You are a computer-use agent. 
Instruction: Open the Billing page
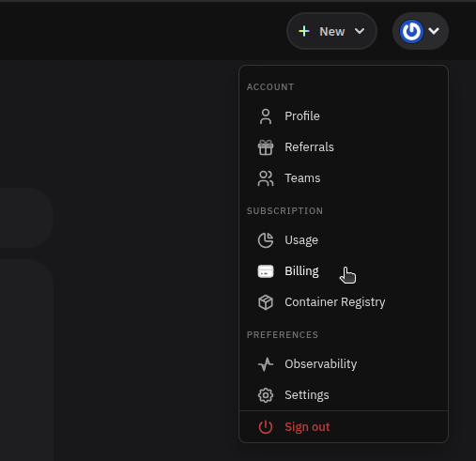pos(344,271)
